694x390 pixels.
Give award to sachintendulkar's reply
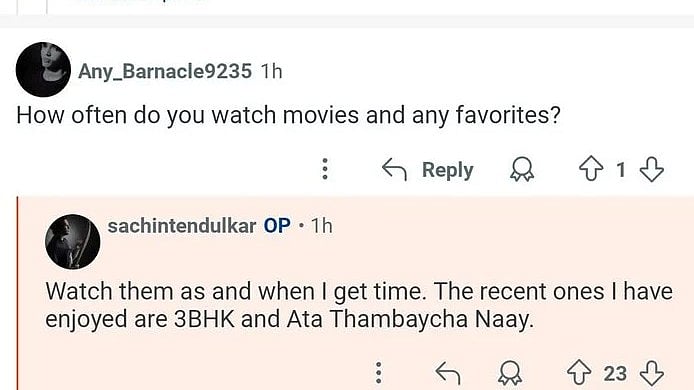point(509,373)
